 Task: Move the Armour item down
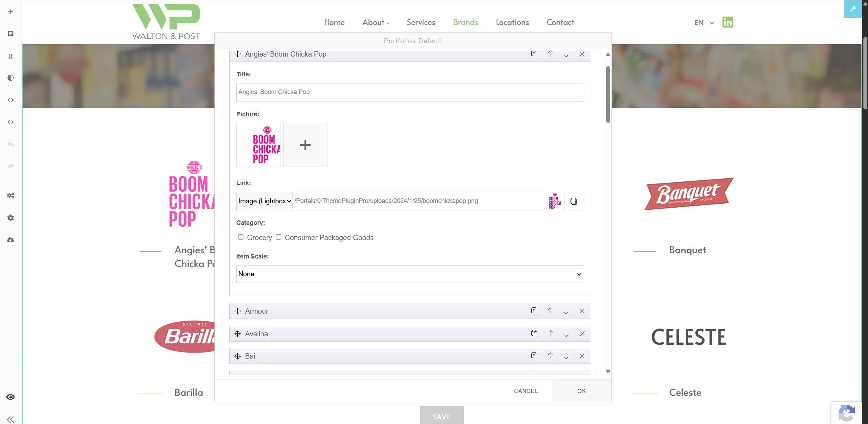coord(566,311)
